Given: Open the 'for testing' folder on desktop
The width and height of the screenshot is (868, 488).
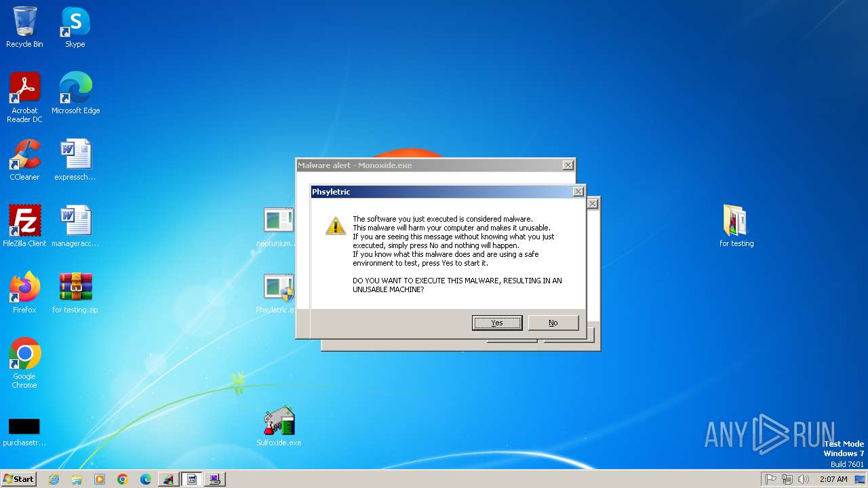Looking at the screenshot, I should pyautogui.click(x=736, y=226).
